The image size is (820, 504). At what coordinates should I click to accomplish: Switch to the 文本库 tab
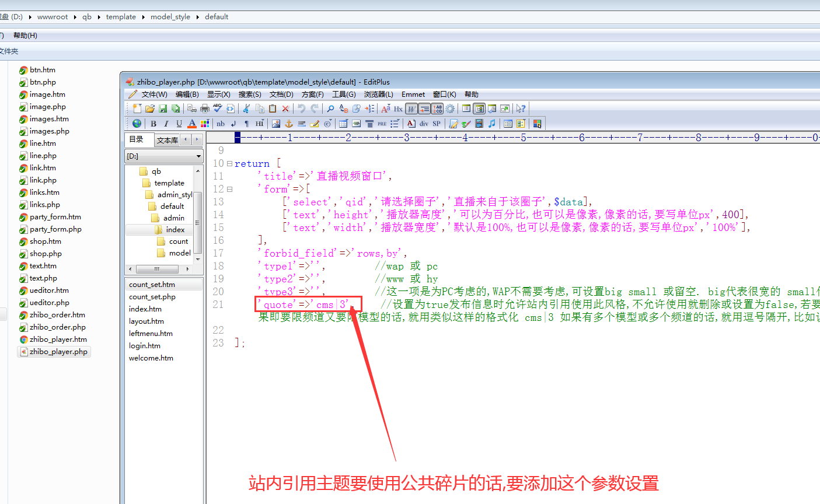tap(168, 140)
